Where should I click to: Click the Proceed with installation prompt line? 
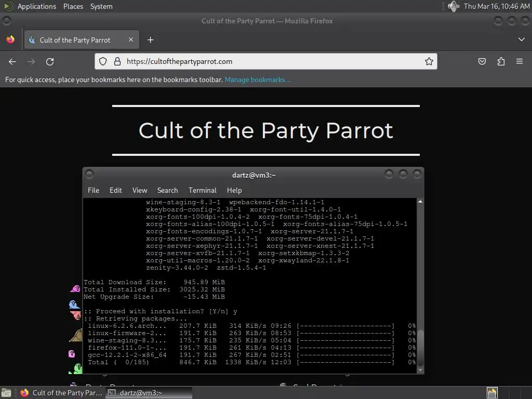(161, 312)
